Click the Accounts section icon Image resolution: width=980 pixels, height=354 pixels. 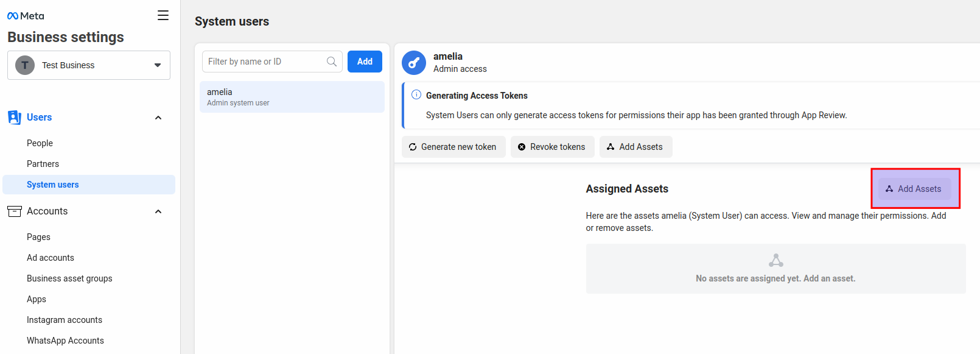tap(14, 211)
